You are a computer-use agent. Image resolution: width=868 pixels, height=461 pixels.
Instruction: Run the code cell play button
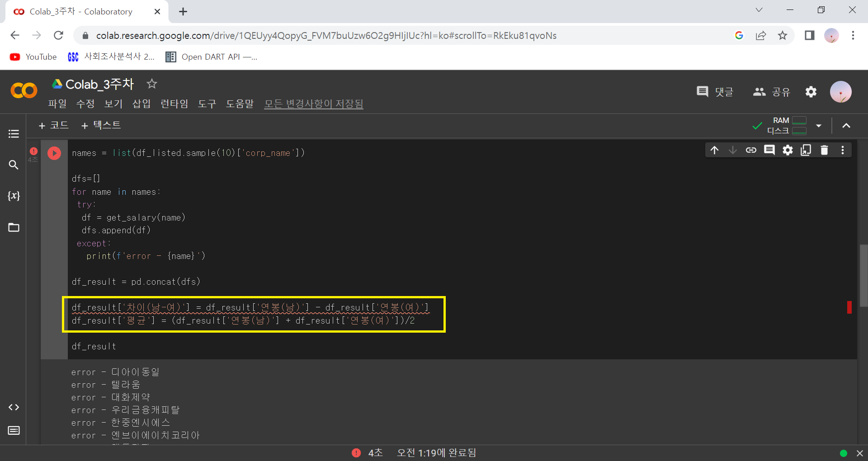(54, 153)
